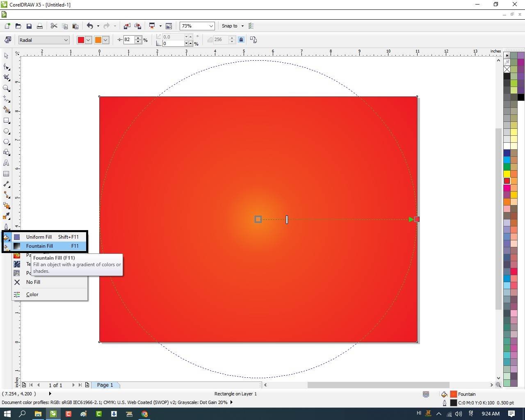Expand the Undo history dropdown arrow
Screen dimensions: 525x420
coord(98,26)
